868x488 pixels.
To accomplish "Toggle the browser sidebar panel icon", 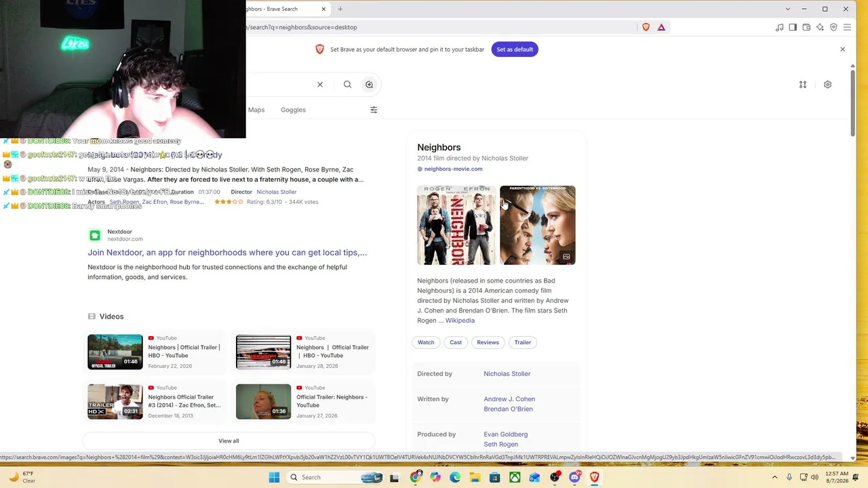I will click(793, 27).
